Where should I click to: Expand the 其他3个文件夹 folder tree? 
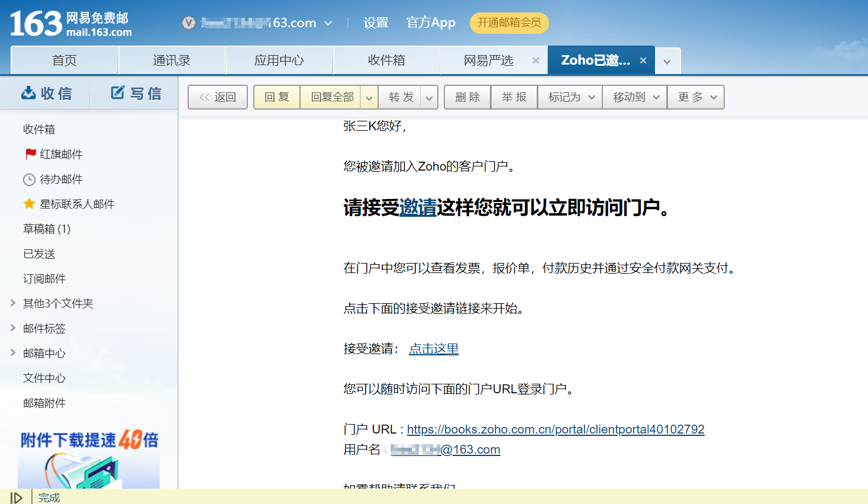coord(13,303)
